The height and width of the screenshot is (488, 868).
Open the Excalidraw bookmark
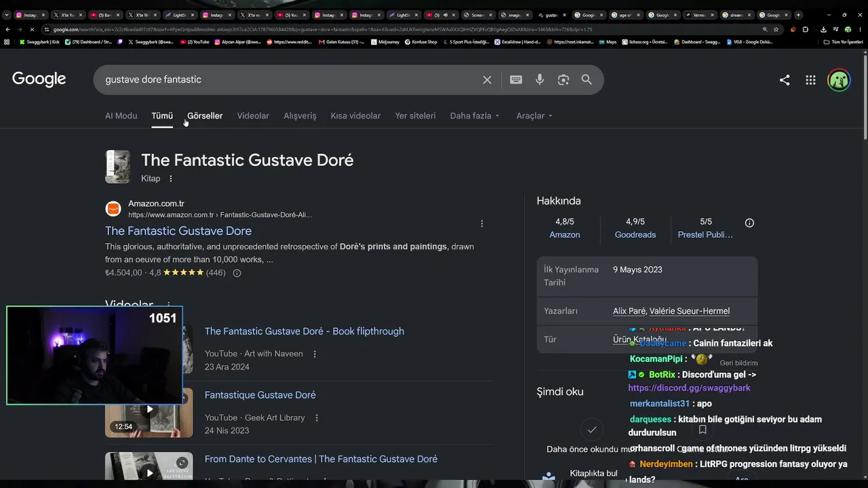click(517, 42)
